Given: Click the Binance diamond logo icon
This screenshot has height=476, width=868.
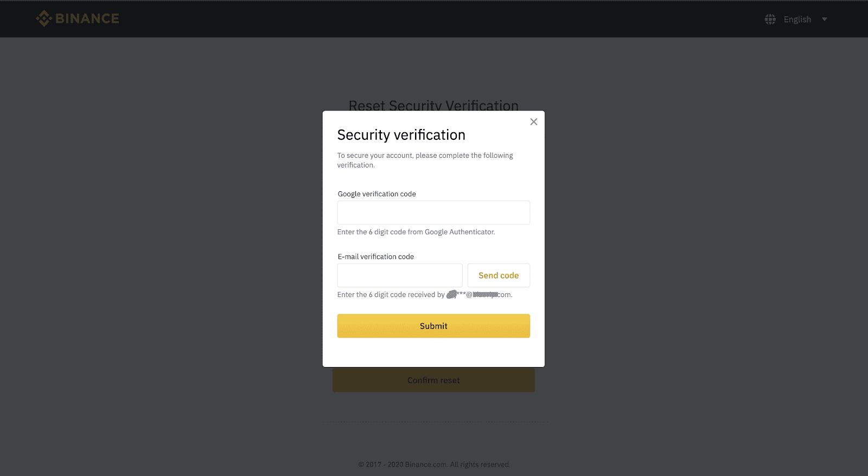Looking at the screenshot, I should click(x=43, y=18).
